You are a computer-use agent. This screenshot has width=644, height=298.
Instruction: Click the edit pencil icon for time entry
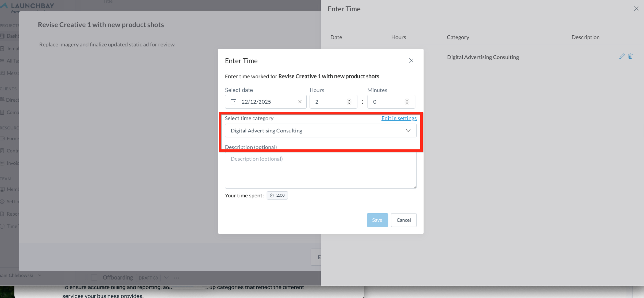click(622, 56)
